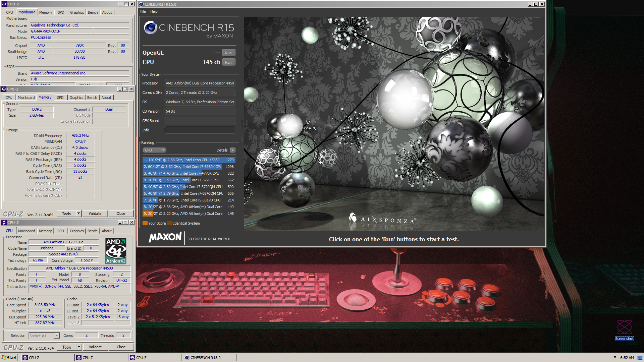Open the Help menu in Cinebench
The image size is (644, 362).
coord(154,11)
